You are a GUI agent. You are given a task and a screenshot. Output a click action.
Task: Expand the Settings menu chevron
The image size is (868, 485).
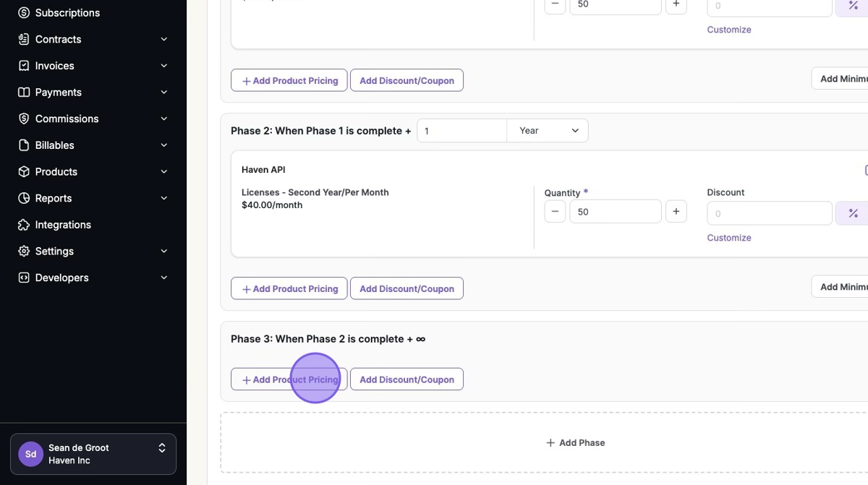pos(164,252)
